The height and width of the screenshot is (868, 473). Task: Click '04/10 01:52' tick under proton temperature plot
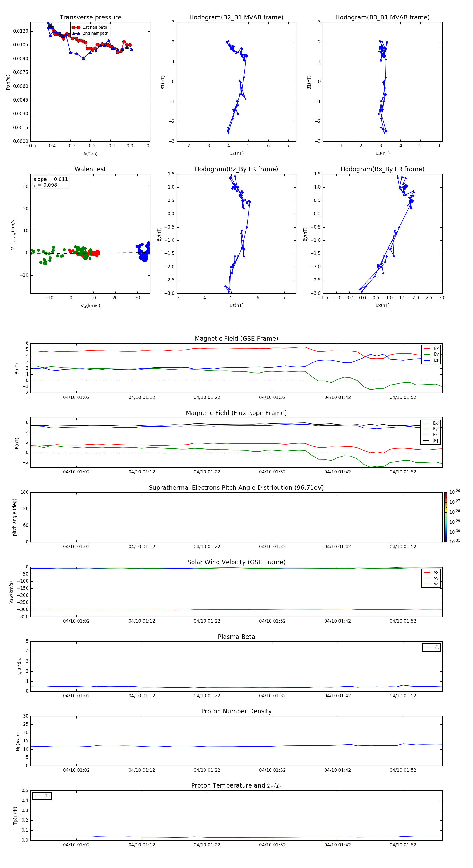403,845
